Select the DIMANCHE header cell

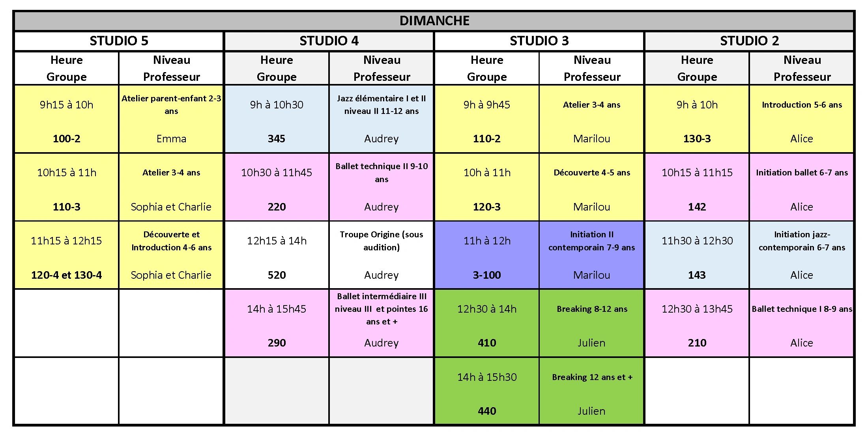[434, 21]
